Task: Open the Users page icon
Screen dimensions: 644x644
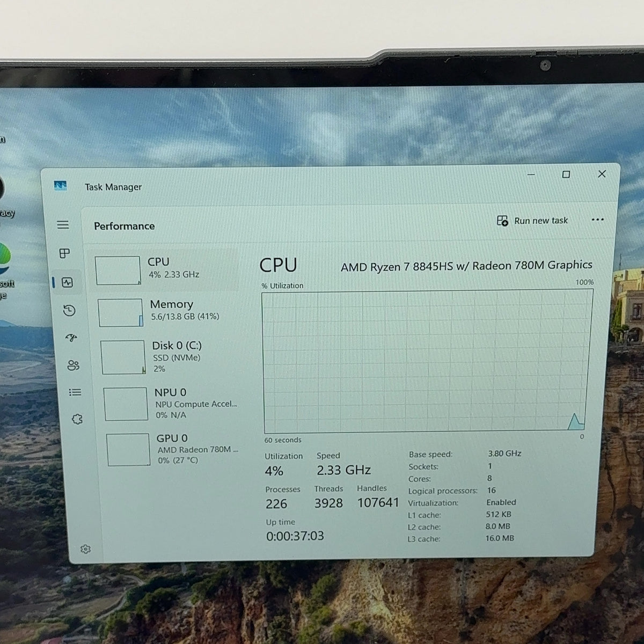Action: pos(74,365)
